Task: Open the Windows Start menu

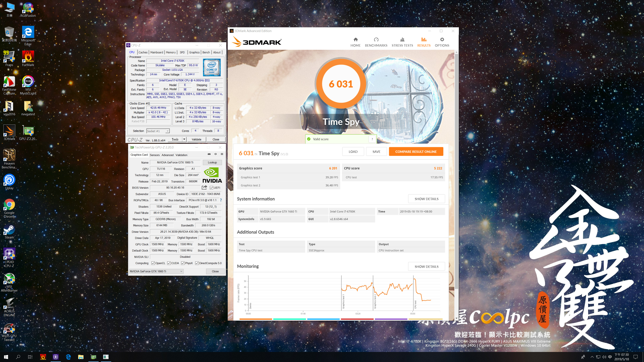Action: [6, 357]
